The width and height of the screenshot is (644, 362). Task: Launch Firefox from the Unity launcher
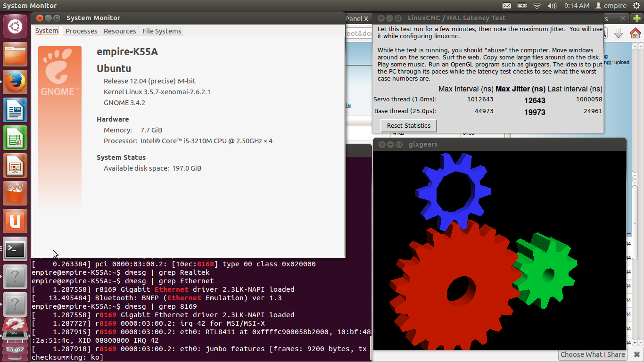pyautogui.click(x=15, y=82)
